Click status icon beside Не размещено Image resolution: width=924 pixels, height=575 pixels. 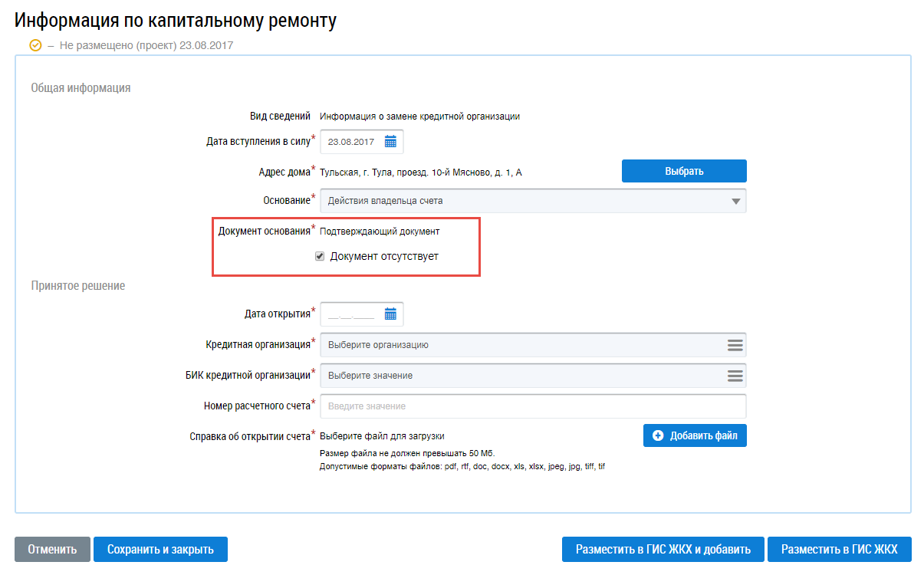[x=35, y=45]
